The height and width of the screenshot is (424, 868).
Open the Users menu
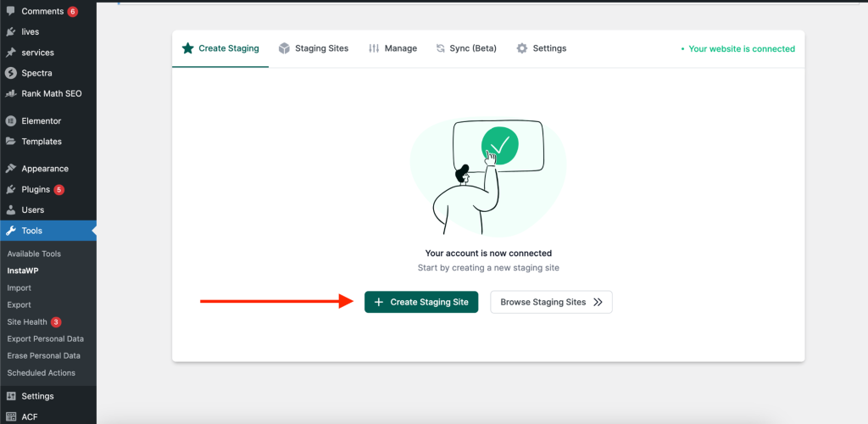48,209
